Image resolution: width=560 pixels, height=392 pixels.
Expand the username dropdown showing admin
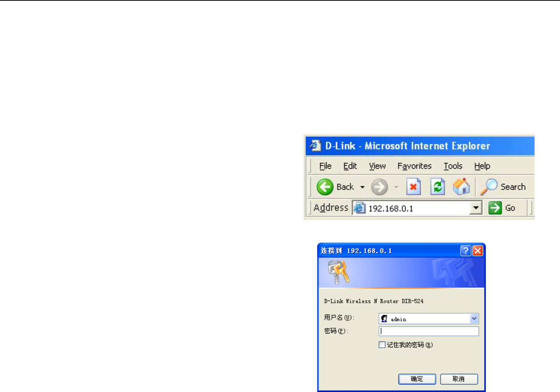474,319
